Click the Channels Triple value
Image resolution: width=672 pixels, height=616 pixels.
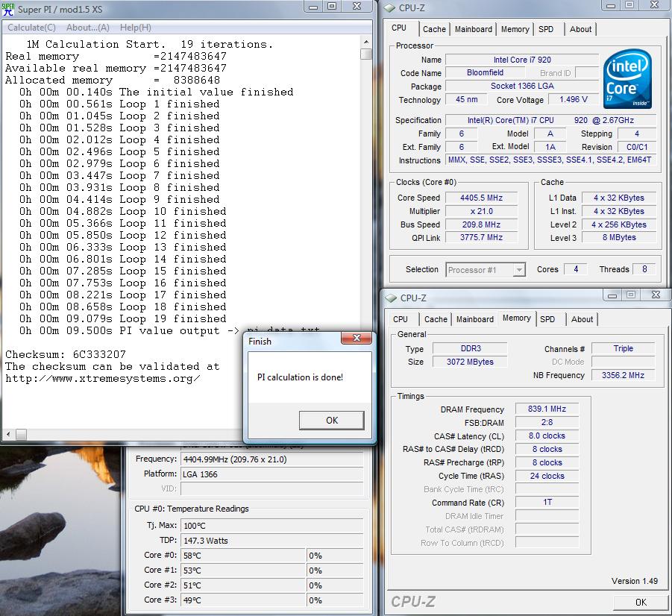coord(623,348)
